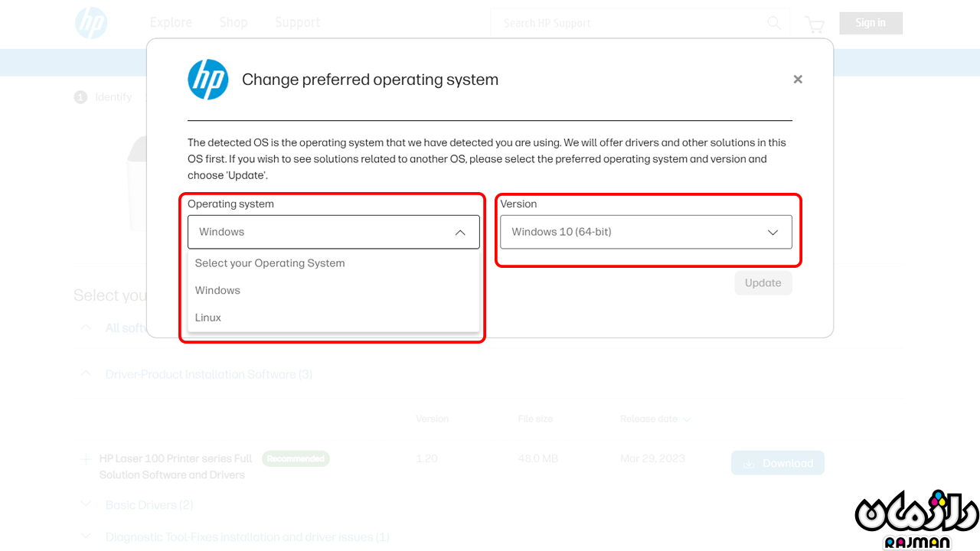Choose 'Select your Operating System' option
Viewport: 980px width, 551px height.
[x=334, y=263]
